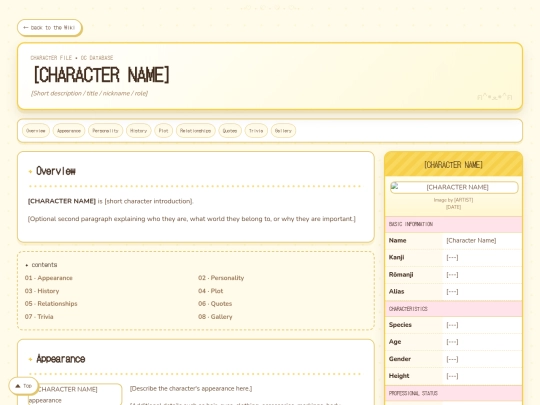
Task: Follow the 01 - Appearance contents link
Action: (x=49, y=278)
